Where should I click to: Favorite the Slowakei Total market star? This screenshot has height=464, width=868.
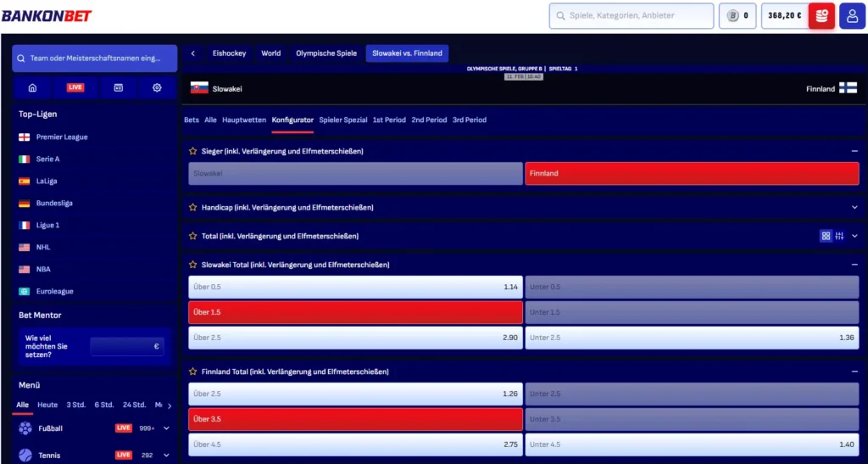[192, 266]
